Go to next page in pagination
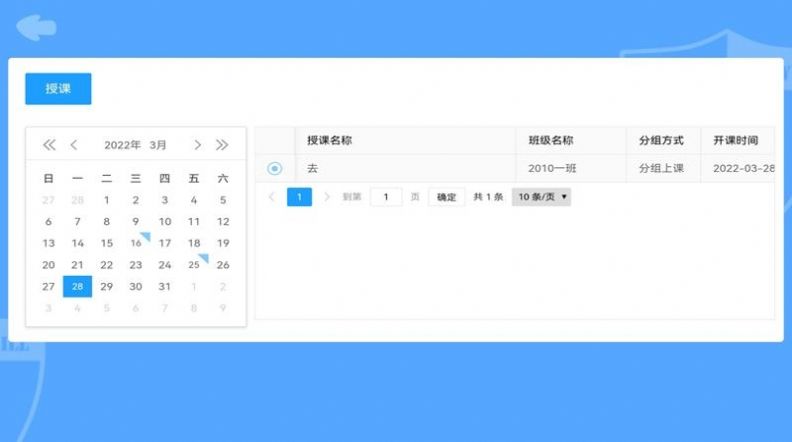The width and height of the screenshot is (792, 442). pyautogui.click(x=327, y=197)
